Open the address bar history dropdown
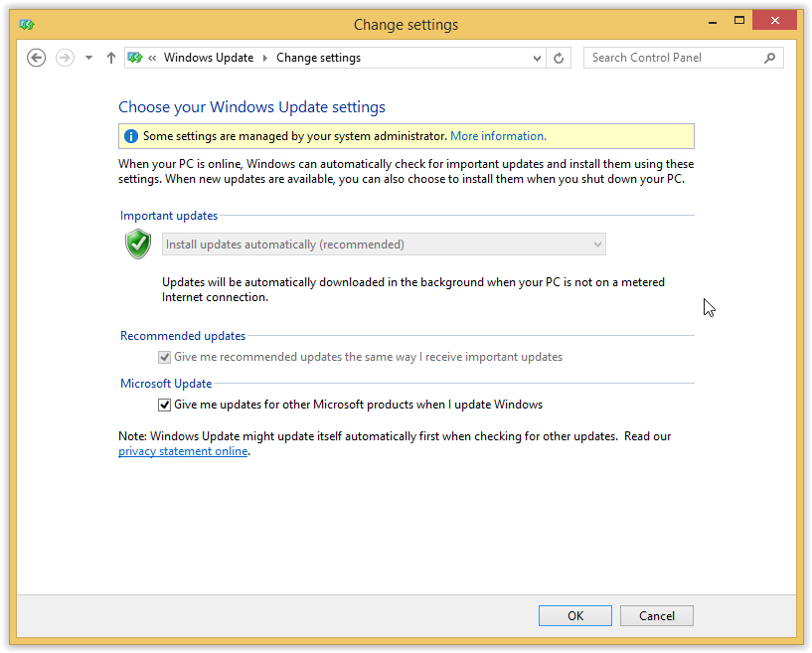812x653 pixels. (537, 58)
